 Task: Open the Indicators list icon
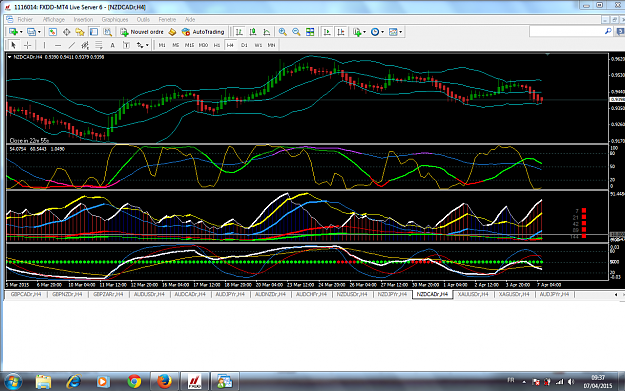(x=357, y=32)
